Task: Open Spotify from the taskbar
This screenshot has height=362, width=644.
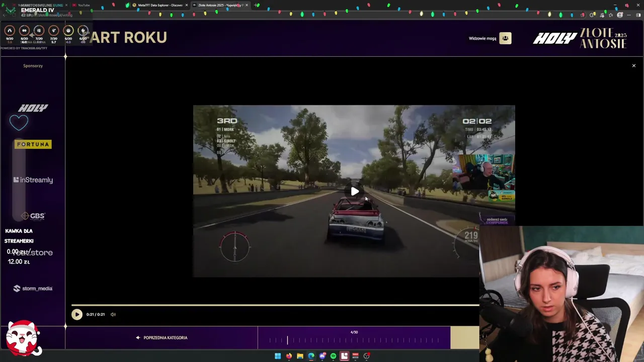Action: tap(333, 356)
